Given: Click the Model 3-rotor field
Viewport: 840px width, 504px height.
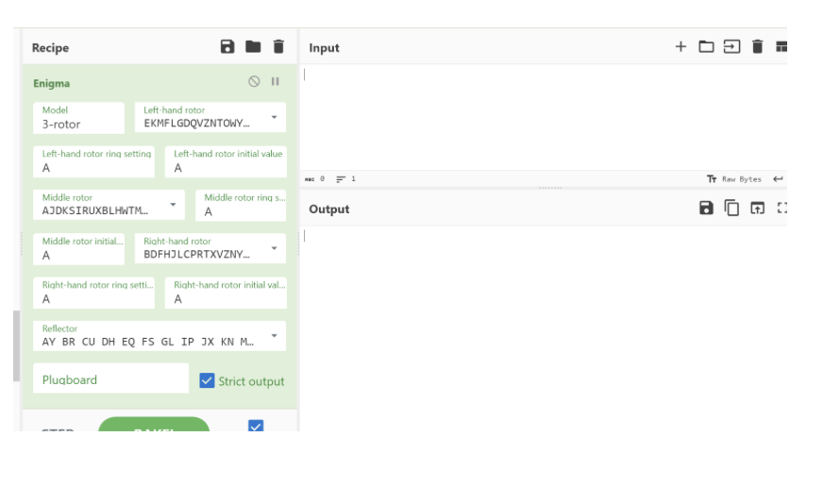Looking at the screenshot, I should tap(78, 118).
